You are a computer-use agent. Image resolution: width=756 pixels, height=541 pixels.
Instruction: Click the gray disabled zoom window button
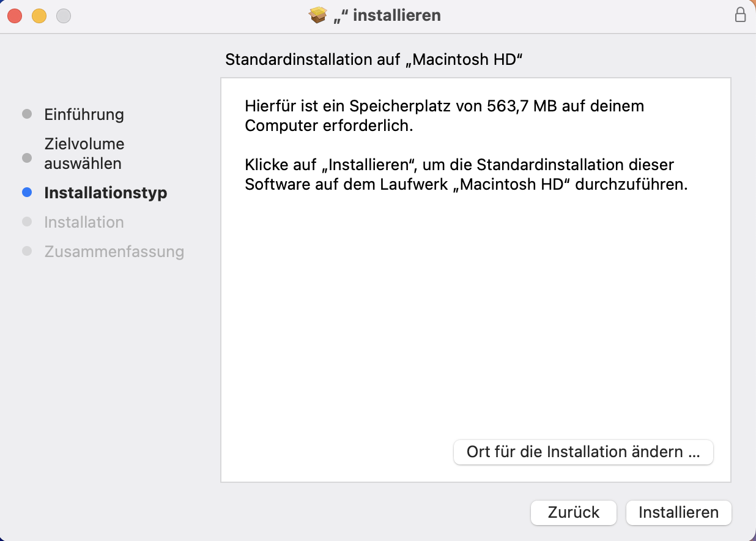pos(64,16)
